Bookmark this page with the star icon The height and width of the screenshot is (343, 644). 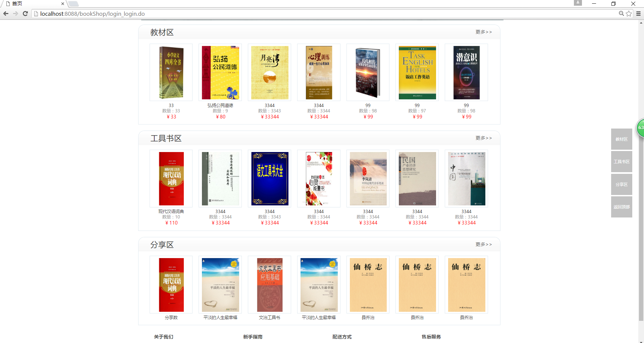coord(629,13)
